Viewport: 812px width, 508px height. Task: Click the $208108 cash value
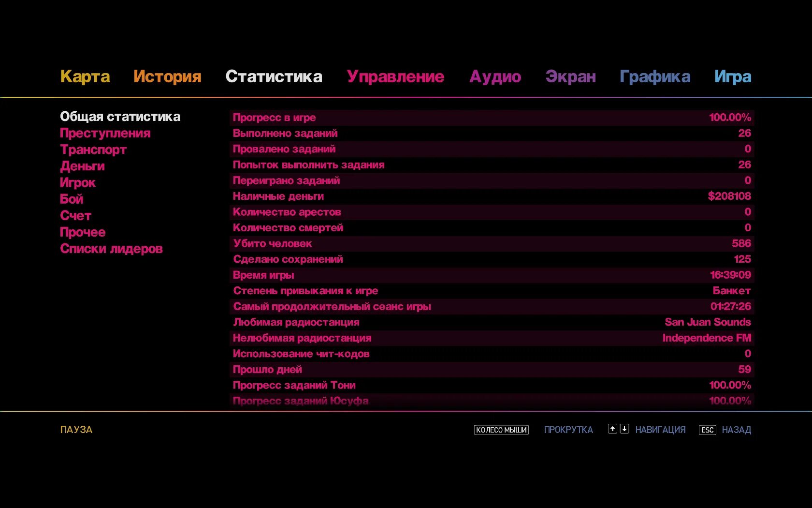[x=729, y=196]
